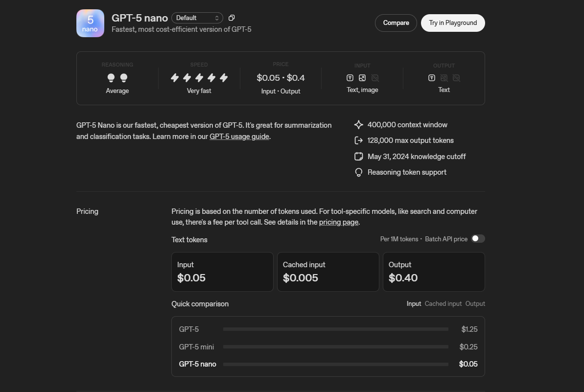Click the second reasoning lightbulb icon

point(124,78)
